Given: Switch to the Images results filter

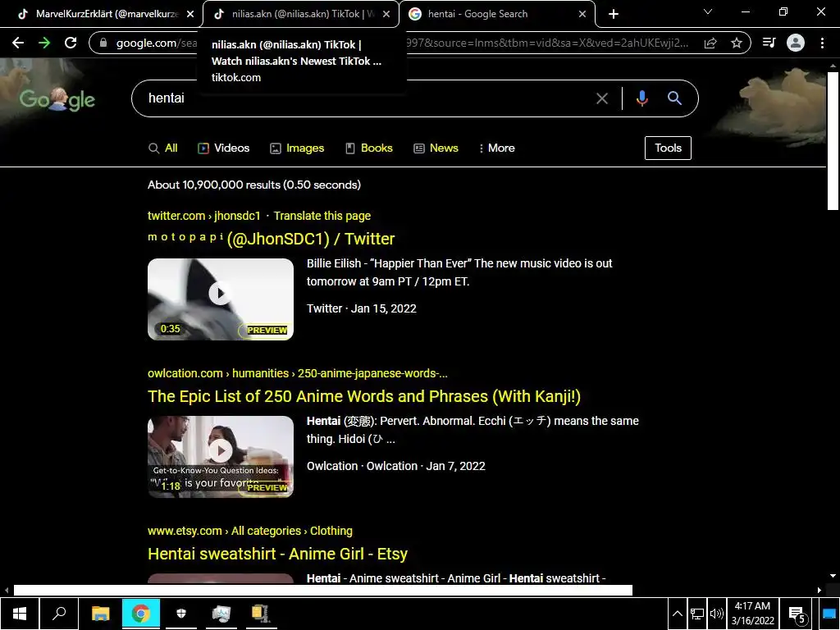Looking at the screenshot, I should [297, 148].
